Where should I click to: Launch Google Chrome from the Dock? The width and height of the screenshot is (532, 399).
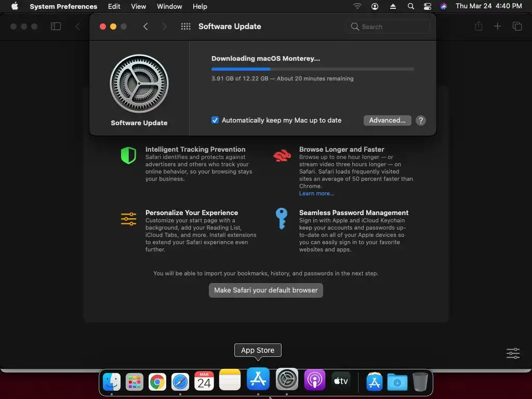point(157,382)
